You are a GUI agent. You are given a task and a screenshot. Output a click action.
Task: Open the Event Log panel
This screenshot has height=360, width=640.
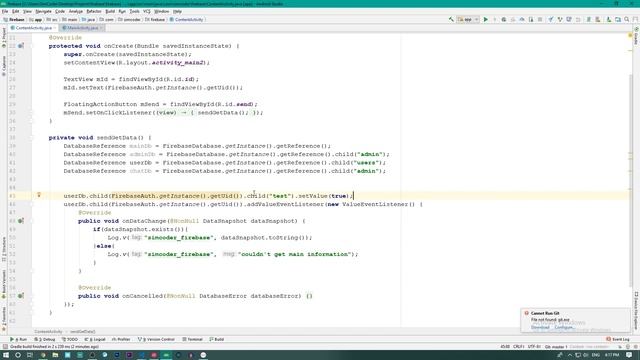618,339
